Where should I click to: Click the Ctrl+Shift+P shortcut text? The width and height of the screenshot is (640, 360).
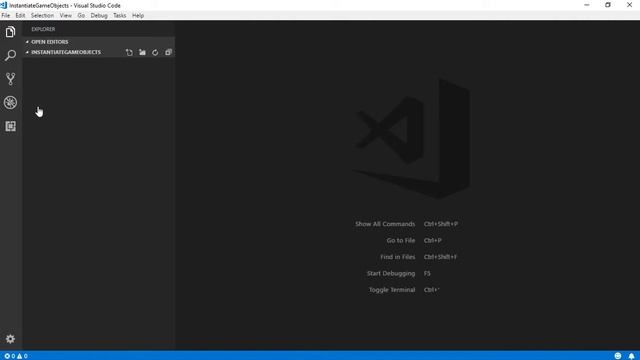[x=441, y=224]
